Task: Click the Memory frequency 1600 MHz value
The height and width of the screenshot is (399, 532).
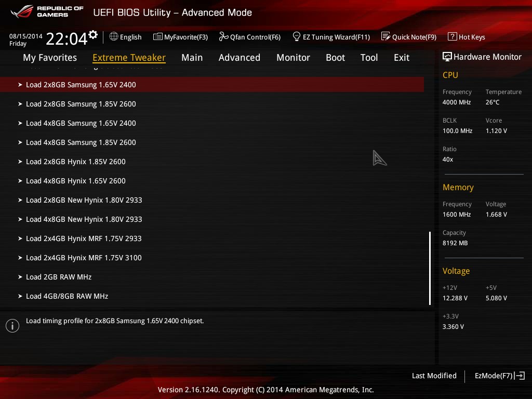Action: click(456, 215)
